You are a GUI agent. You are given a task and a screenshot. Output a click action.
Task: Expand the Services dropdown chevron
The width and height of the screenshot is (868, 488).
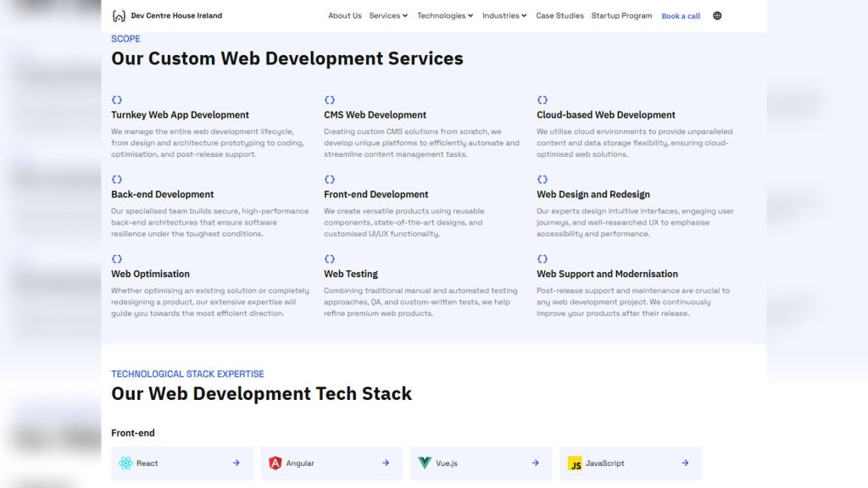click(x=405, y=16)
